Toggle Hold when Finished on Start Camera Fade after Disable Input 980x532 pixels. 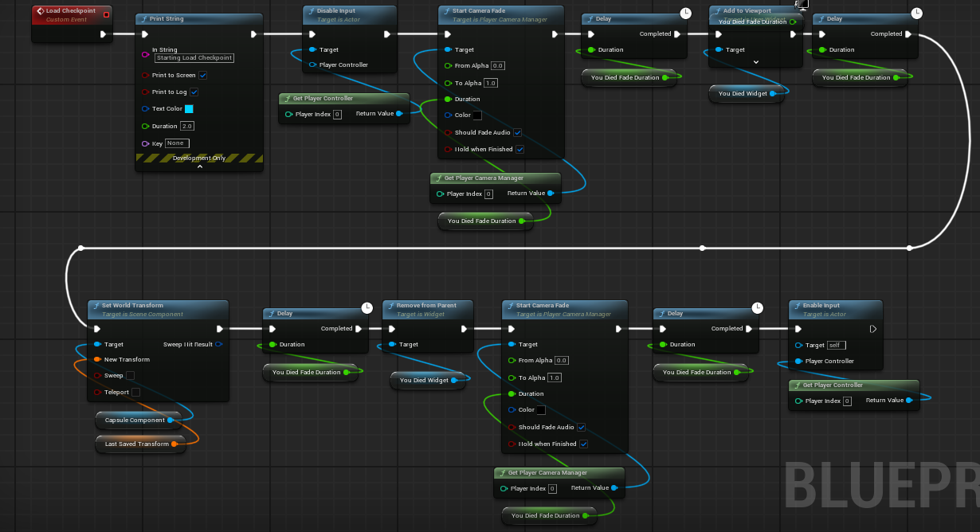click(520, 149)
